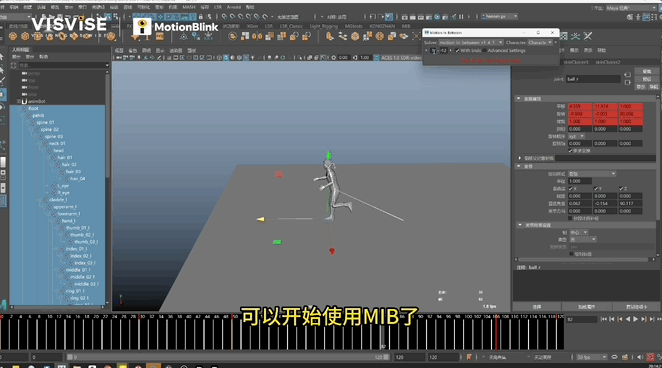Toggle degree of freedom Z checkbox
662x368 pixels.
tap(621, 189)
